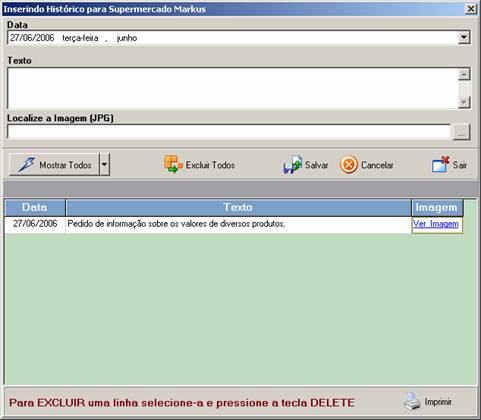Click the Salvar floppy disk icon
The width and height of the screenshot is (481, 420).
[x=293, y=164]
